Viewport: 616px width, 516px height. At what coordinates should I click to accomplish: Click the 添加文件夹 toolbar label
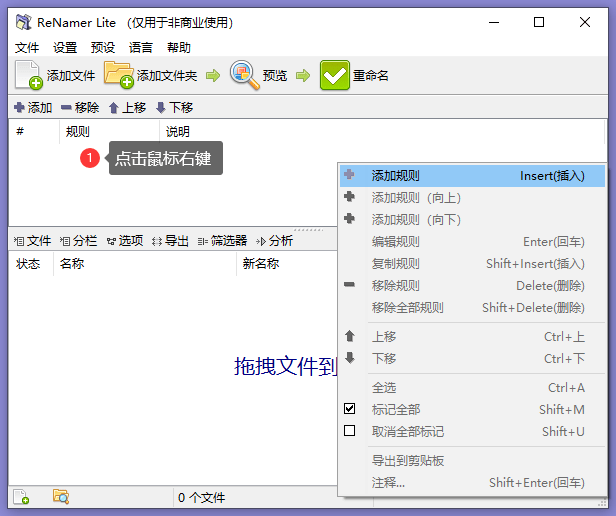coord(167,75)
